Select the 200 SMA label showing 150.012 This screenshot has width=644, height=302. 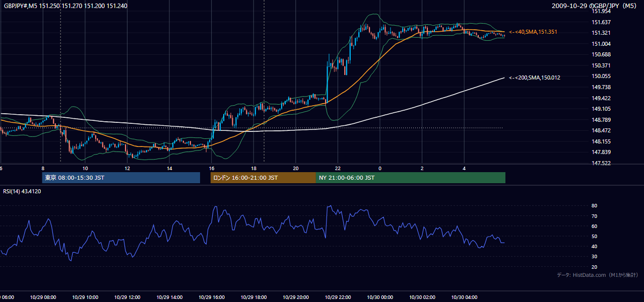point(535,78)
